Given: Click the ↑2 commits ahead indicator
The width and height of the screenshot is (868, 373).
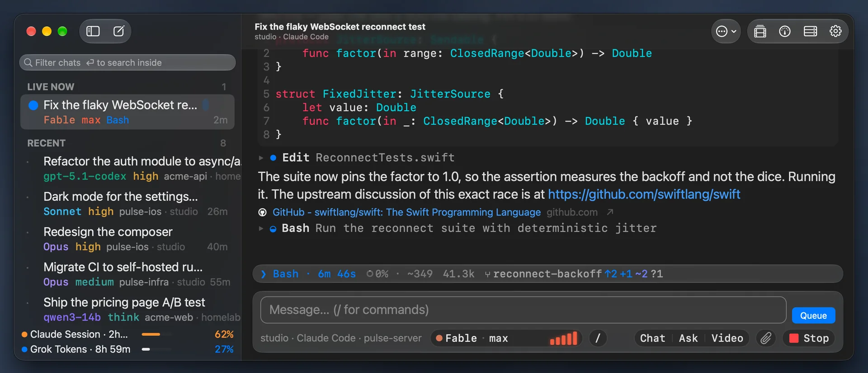Looking at the screenshot, I should tap(611, 274).
